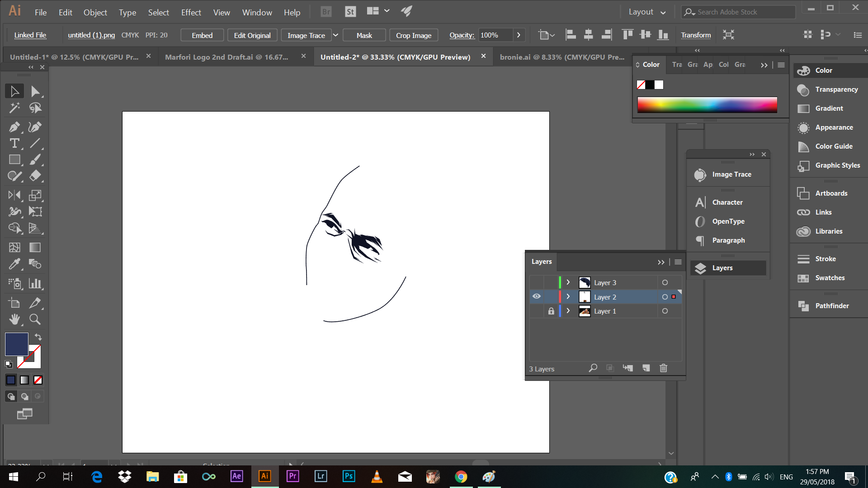Open the Linked File link
The width and height of the screenshot is (868, 488).
pyautogui.click(x=30, y=35)
